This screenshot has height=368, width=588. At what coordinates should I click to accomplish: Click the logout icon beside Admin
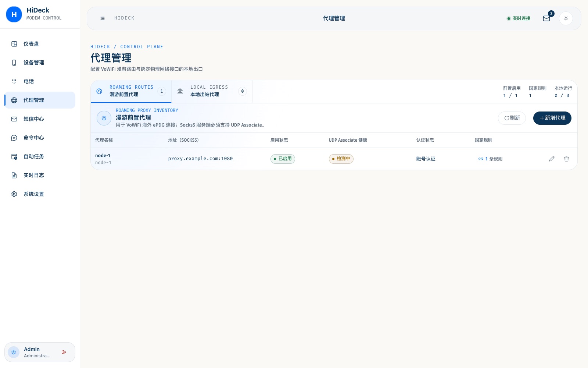pyautogui.click(x=64, y=352)
